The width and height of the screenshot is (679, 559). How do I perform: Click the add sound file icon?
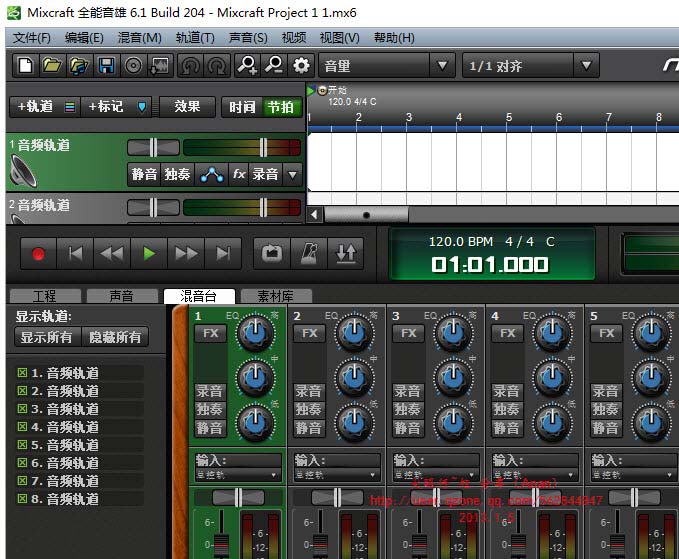click(79, 66)
